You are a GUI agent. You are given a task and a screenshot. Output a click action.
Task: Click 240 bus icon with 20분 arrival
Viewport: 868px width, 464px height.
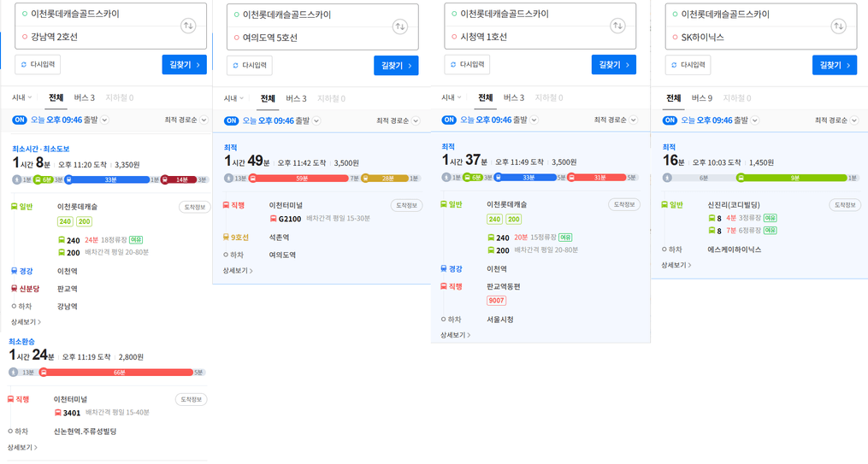click(x=491, y=238)
